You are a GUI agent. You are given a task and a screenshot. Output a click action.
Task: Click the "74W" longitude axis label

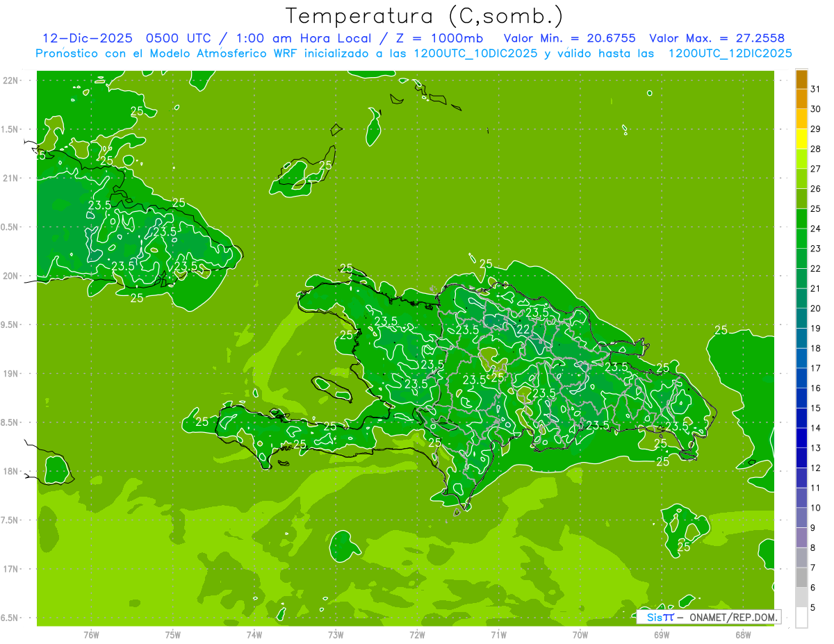pyautogui.click(x=254, y=634)
